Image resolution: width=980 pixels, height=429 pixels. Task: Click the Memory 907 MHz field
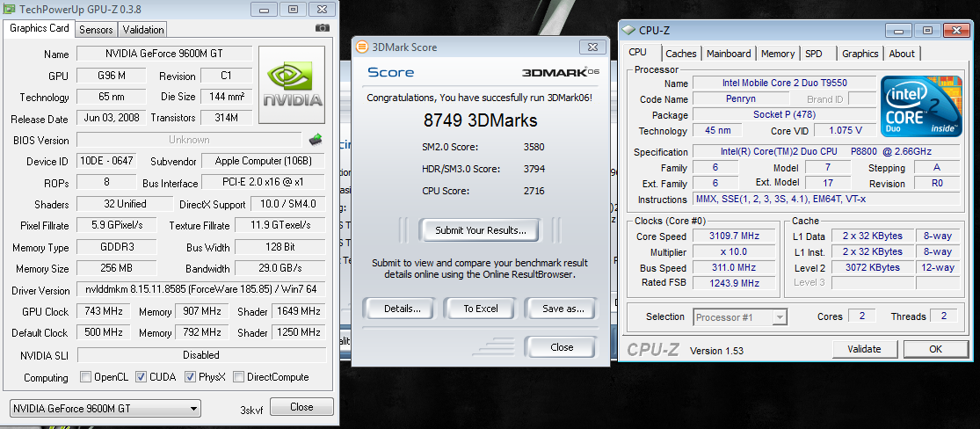tap(202, 311)
